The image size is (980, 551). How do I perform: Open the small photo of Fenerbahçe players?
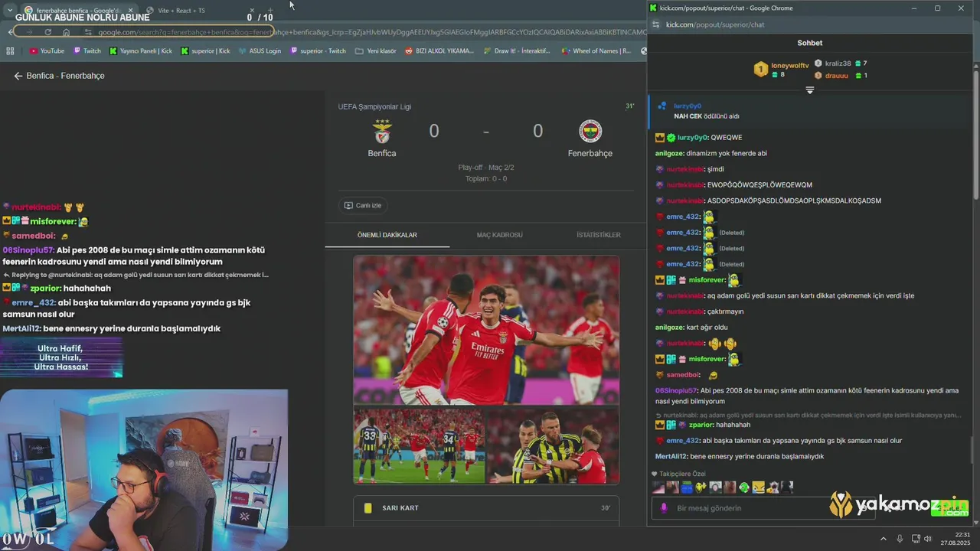click(554, 445)
